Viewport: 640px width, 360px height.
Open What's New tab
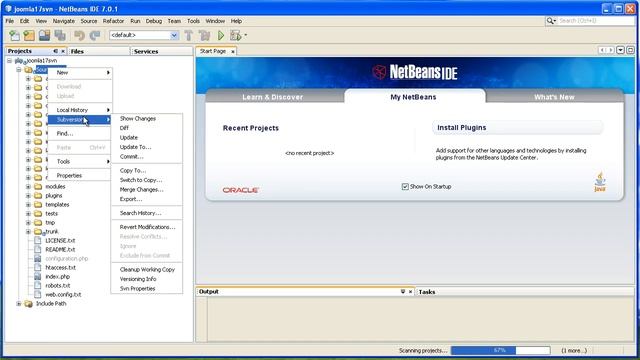(x=554, y=97)
